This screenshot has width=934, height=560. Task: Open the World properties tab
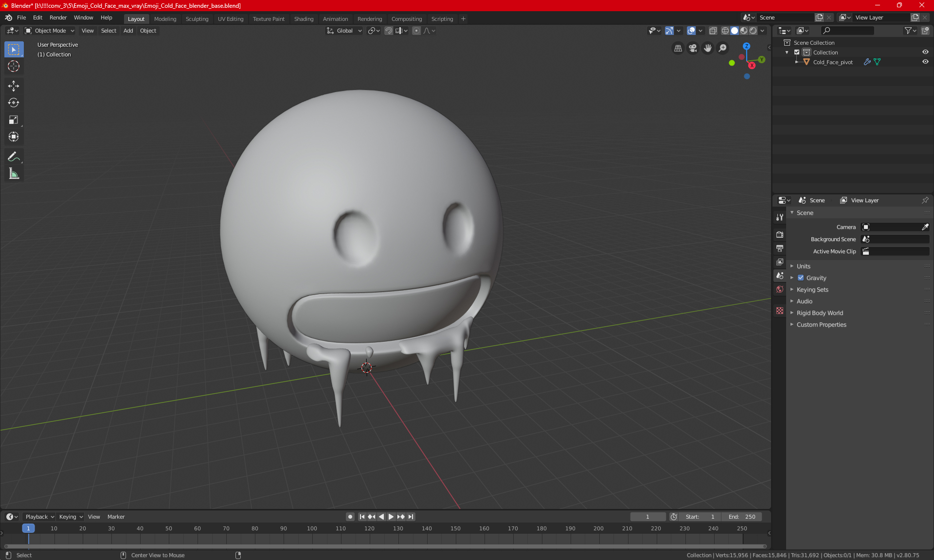780,289
